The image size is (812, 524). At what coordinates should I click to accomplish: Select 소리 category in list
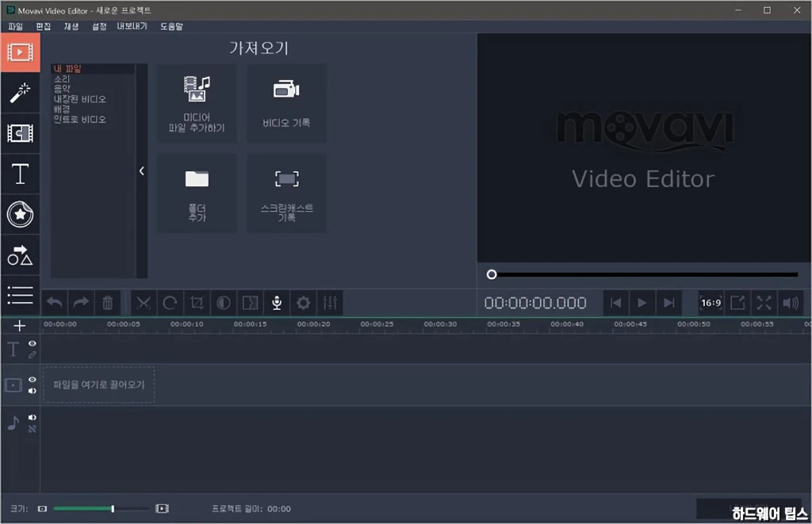[62, 78]
